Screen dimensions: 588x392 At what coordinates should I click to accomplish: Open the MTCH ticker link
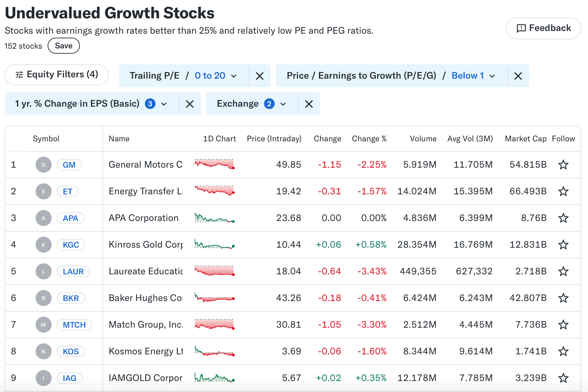click(x=74, y=325)
